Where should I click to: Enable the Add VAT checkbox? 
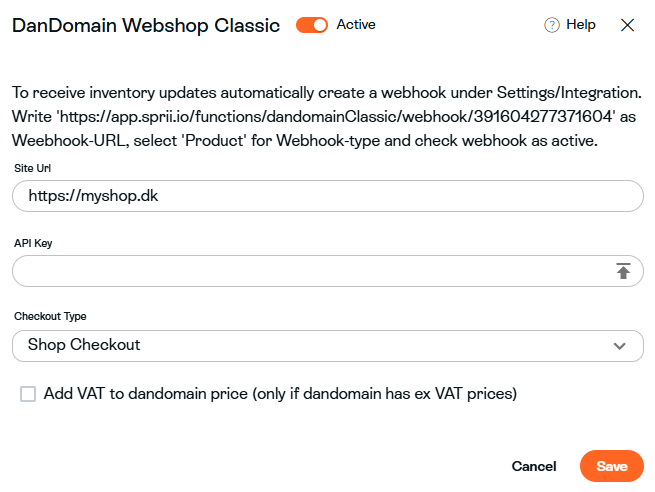click(x=28, y=394)
